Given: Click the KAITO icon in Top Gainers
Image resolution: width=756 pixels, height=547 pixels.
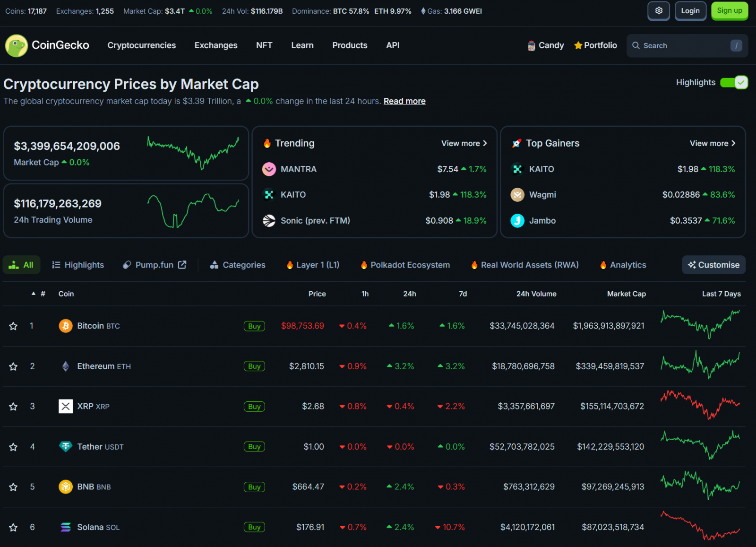Looking at the screenshot, I should (x=518, y=169).
